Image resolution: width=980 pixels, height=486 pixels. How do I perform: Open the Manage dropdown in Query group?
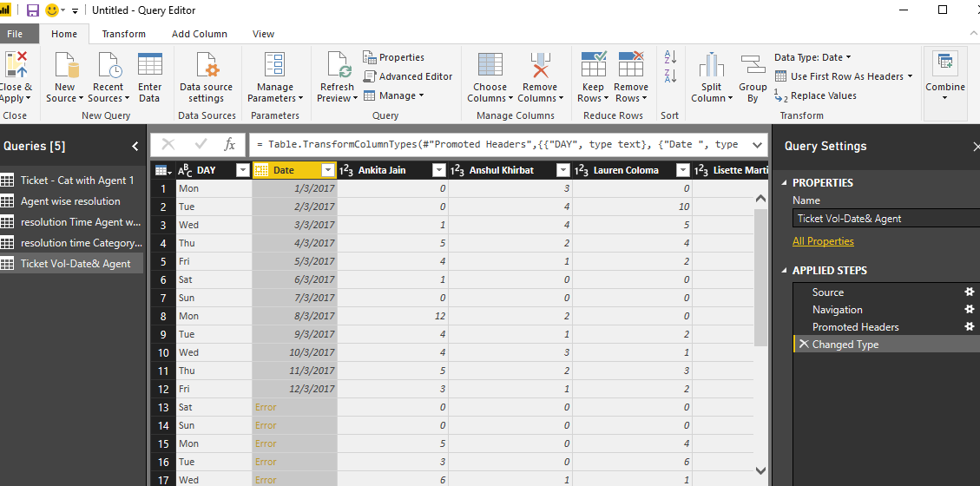coord(394,95)
